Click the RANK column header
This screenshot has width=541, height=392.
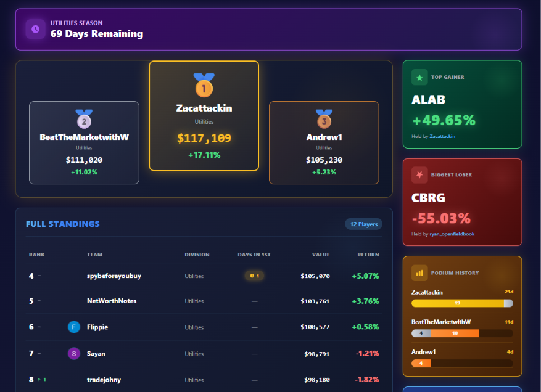pyautogui.click(x=37, y=255)
